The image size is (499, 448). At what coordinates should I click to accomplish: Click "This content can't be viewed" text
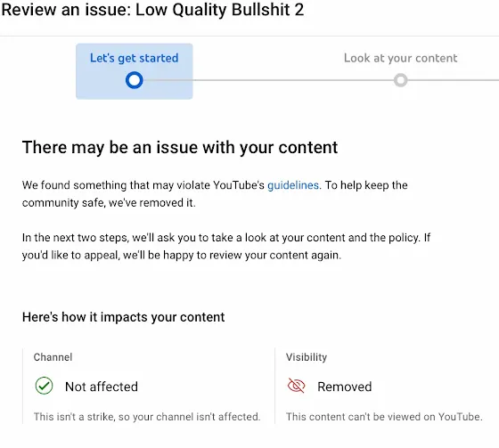(384, 417)
